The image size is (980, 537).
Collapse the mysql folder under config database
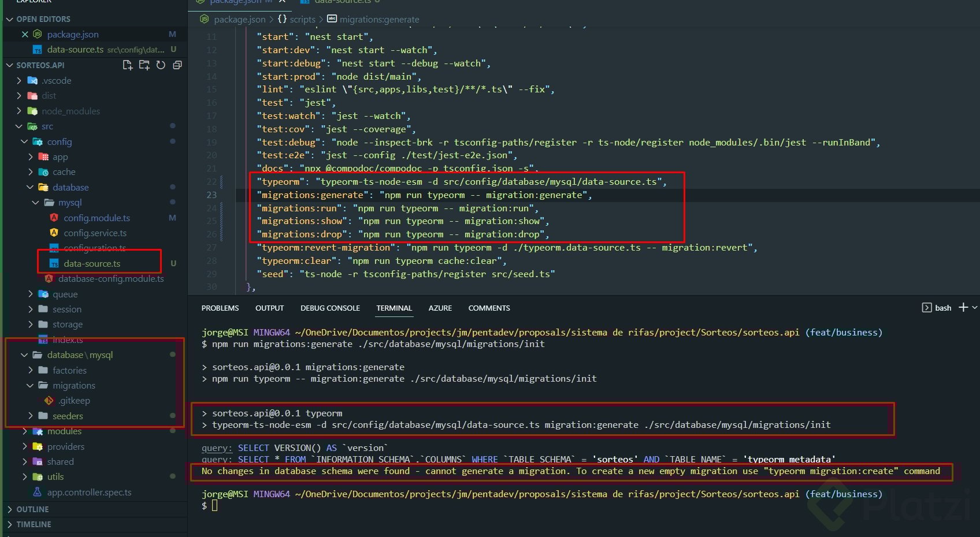(35, 202)
